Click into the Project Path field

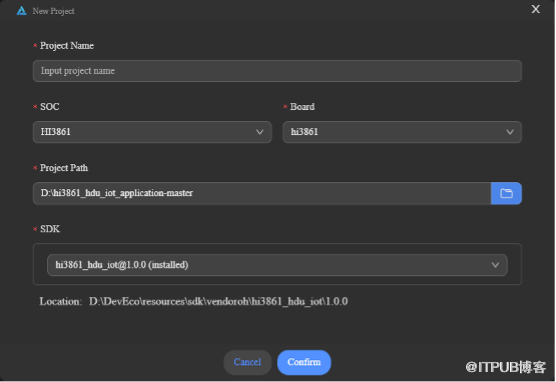262,193
